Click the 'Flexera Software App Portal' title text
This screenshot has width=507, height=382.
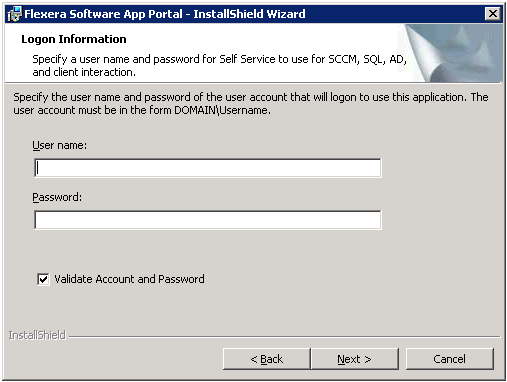tap(103, 14)
